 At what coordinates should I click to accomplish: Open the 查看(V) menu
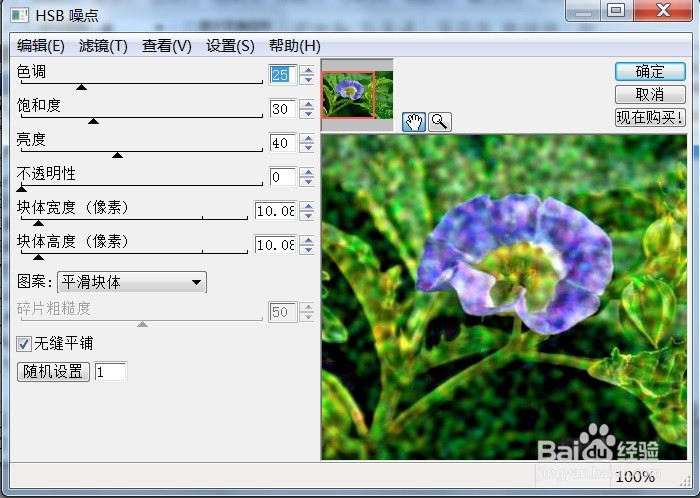pyautogui.click(x=167, y=46)
